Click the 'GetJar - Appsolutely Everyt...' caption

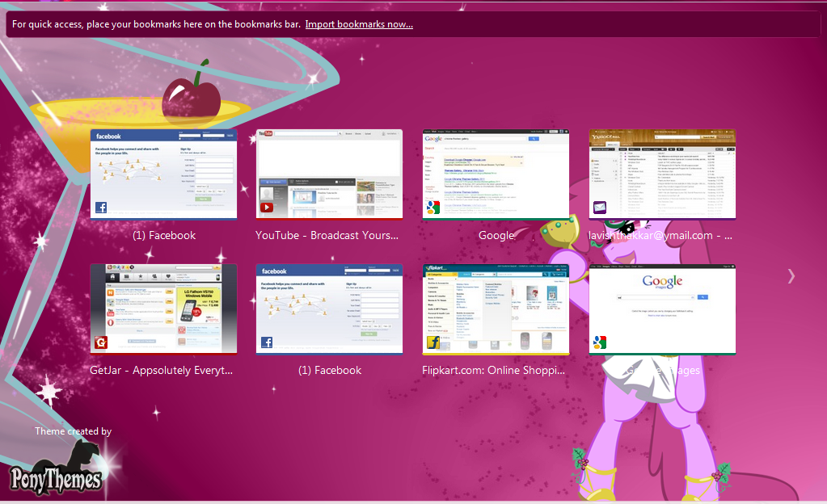(161, 370)
